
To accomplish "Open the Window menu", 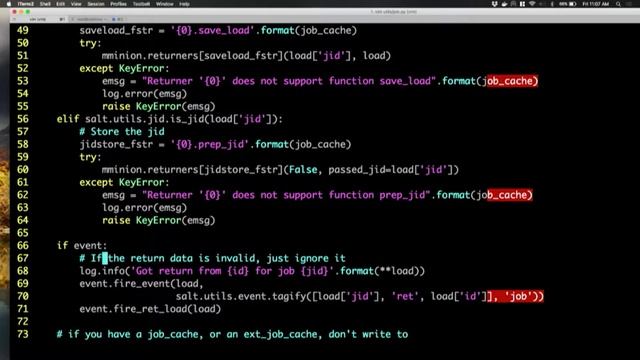I will [165, 4].
